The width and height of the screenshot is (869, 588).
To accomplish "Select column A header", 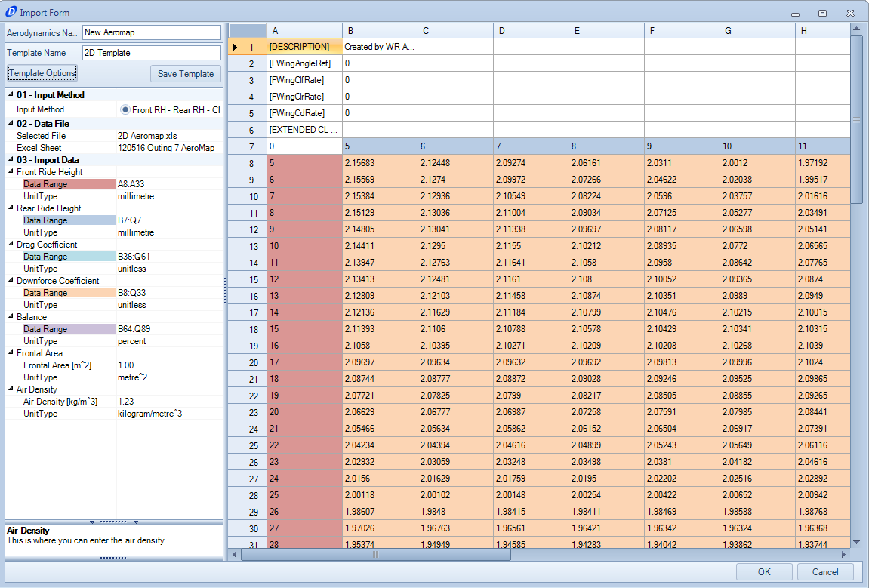I will (x=304, y=30).
